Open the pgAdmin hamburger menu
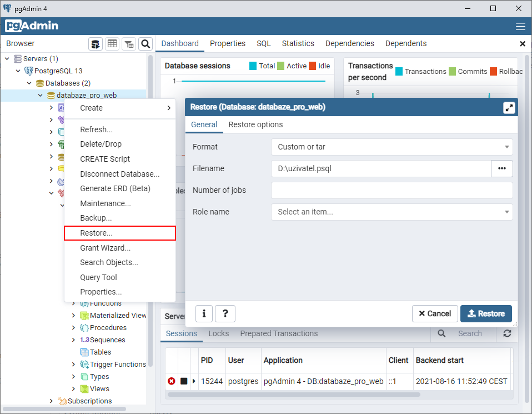 coord(520,26)
